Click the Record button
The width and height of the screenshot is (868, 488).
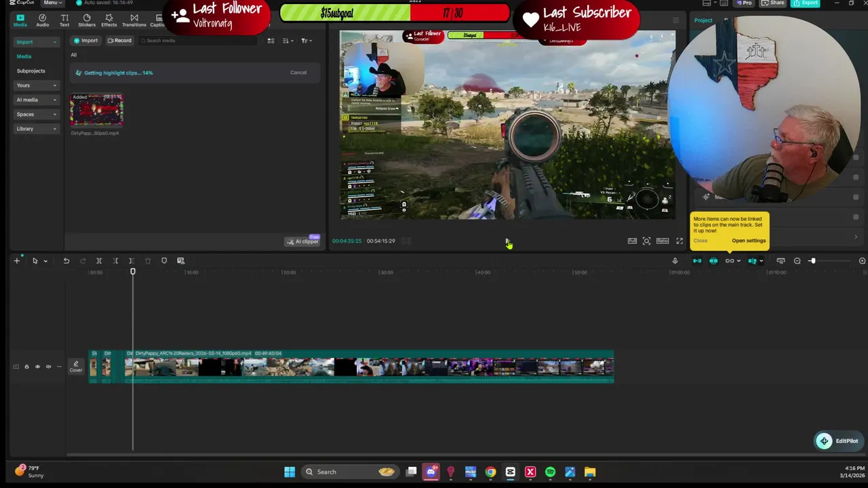click(x=119, y=41)
